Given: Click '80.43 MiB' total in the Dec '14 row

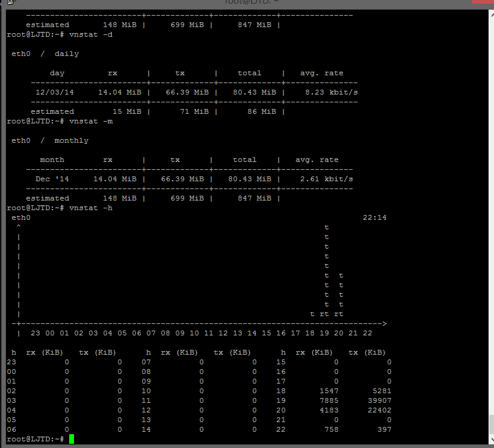Looking at the screenshot, I should point(250,179).
